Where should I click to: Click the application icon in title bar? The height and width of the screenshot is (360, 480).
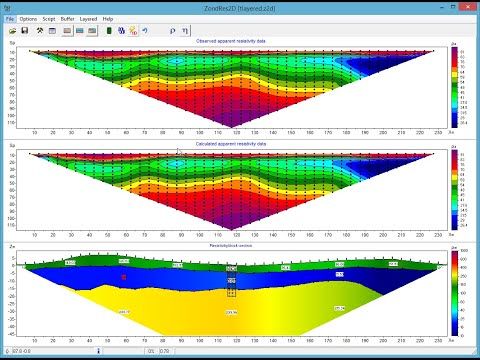(8, 8)
